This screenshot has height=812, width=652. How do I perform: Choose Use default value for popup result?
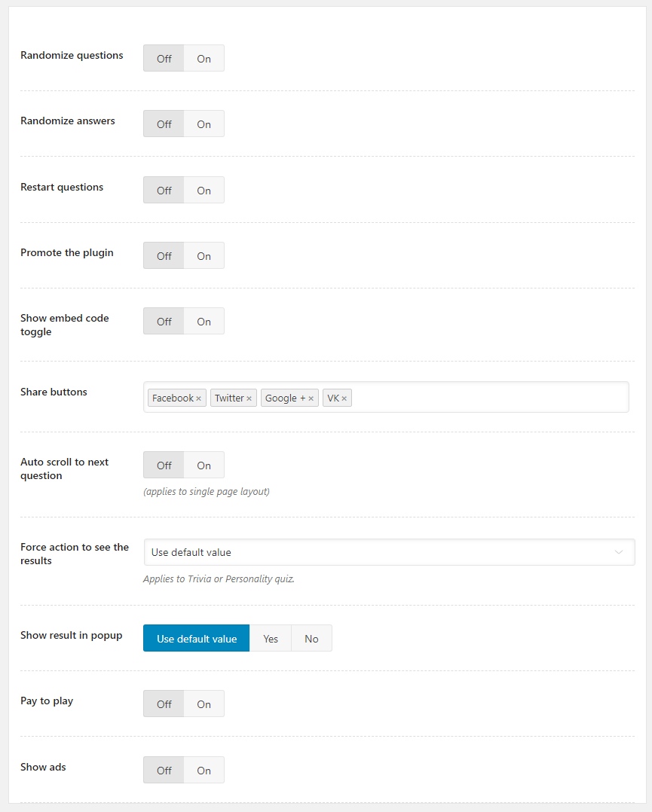(x=197, y=639)
